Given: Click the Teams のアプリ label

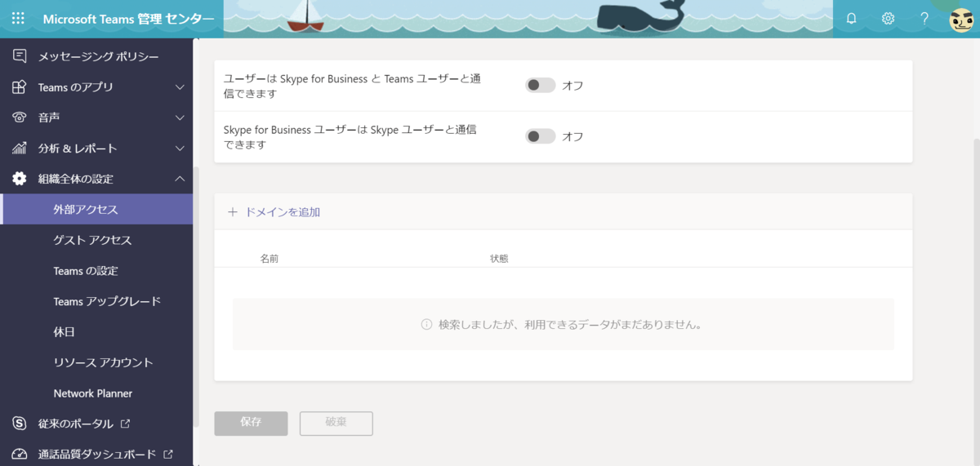Looking at the screenshot, I should click(x=75, y=87).
